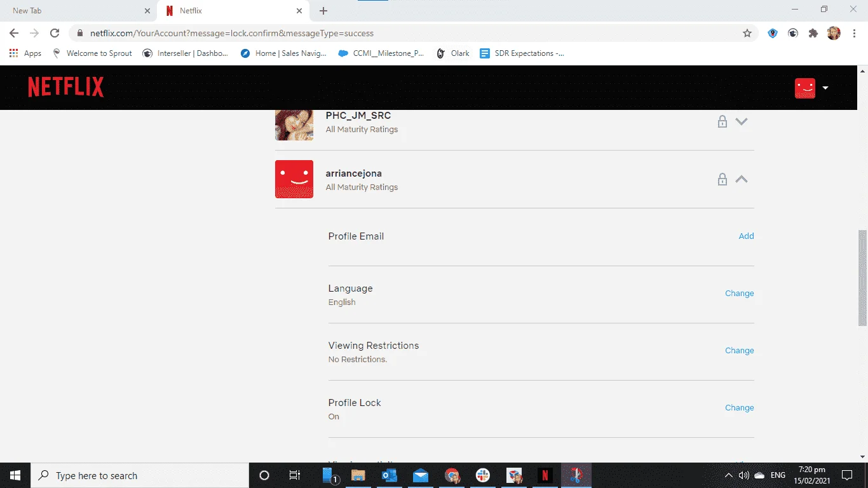Select the PHC_JM_SRC profile name
Screen dimensions: 868x488
click(x=358, y=116)
